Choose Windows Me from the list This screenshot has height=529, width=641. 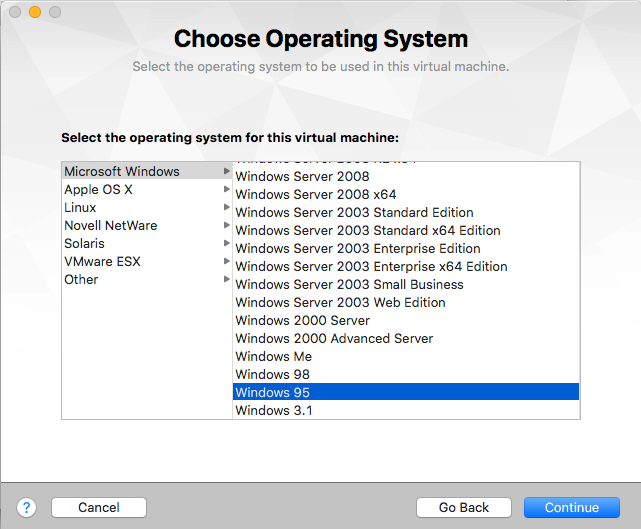(x=274, y=356)
